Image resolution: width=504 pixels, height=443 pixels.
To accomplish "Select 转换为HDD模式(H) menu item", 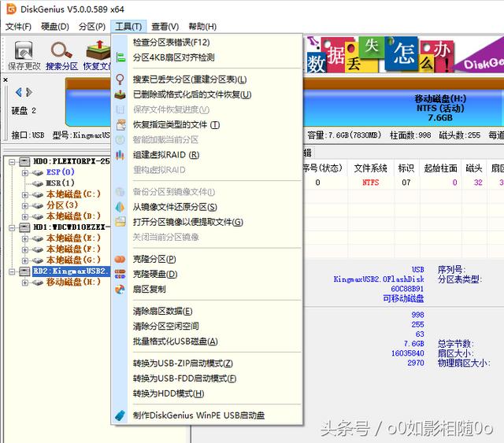I will point(206,393).
